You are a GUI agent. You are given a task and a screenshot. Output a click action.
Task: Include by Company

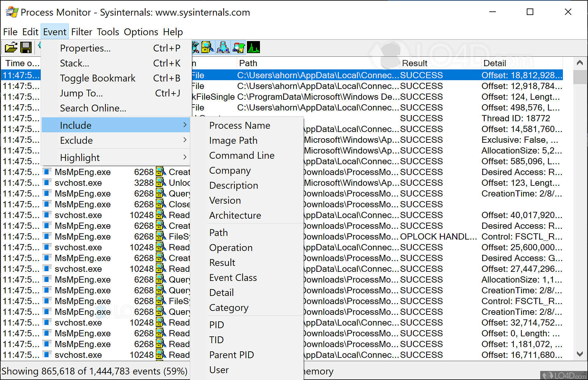pyautogui.click(x=247, y=170)
